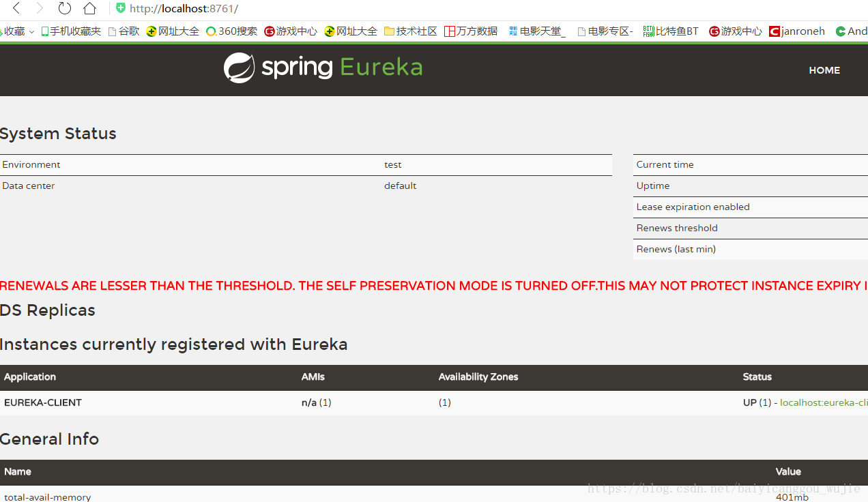868x502 pixels.
Task: Go forward with the browser forward arrow
Action: [39, 8]
